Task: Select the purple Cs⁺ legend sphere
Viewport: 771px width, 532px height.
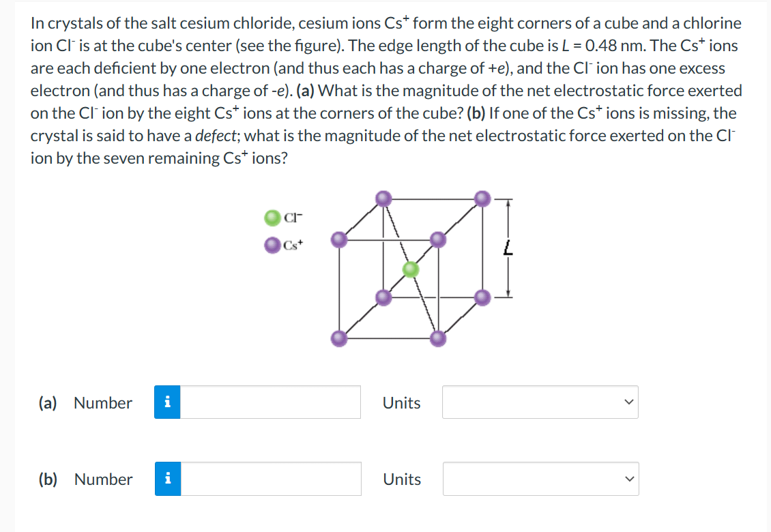Action: [x=272, y=244]
